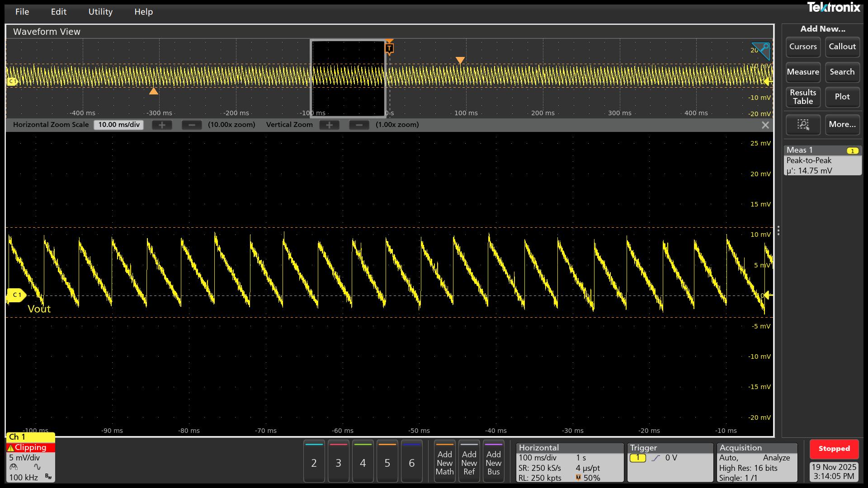Image resolution: width=868 pixels, height=488 pixels.
Task: Click the Cursors button
Action: 803,47
